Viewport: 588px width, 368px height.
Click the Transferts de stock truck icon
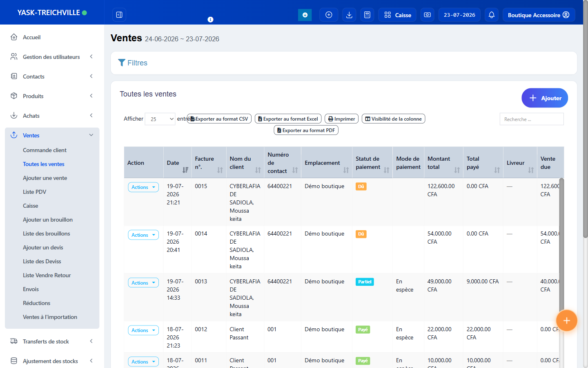coord(14,341)
